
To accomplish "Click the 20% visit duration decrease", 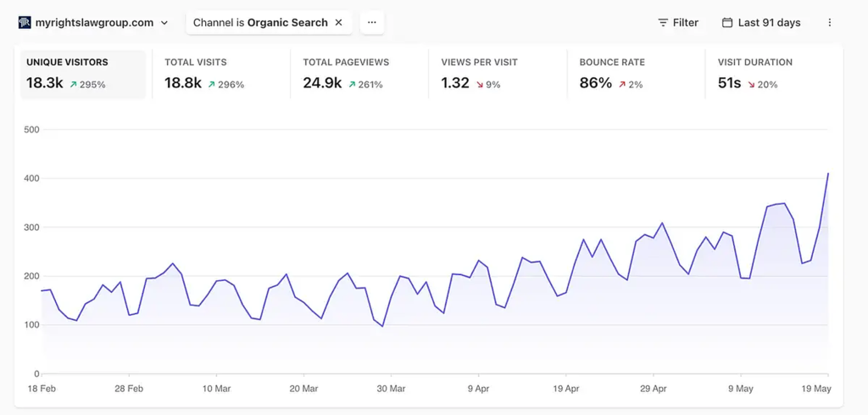I will (x=763, y=85).
